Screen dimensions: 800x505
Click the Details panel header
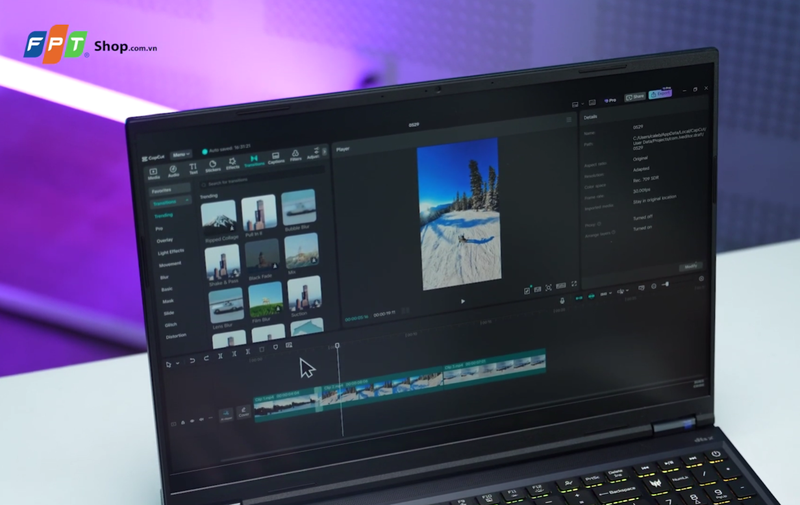pos(590,117)
